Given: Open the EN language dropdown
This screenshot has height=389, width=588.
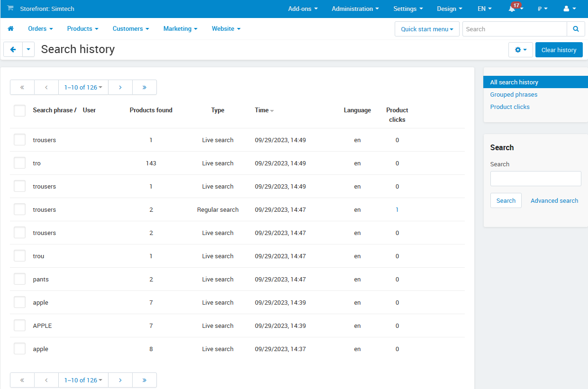Looking at the screenshot, I should coord(484,9).
